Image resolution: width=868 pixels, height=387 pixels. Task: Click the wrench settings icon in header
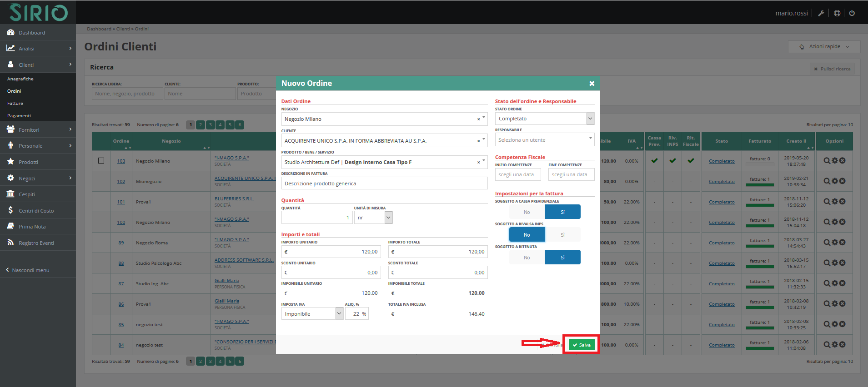pyautogui.click(x=821, y=13)
